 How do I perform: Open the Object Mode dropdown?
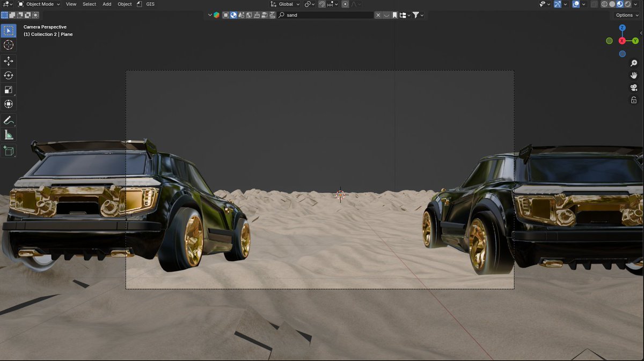pyautogui.click(x=39, y=4)
